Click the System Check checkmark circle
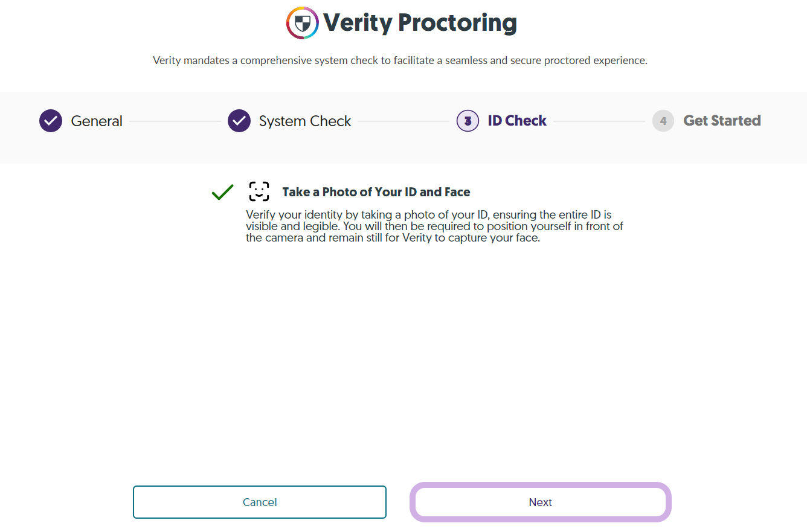This screenshot has width=807, height=532. pyautogui.click(x=239, y=121)
